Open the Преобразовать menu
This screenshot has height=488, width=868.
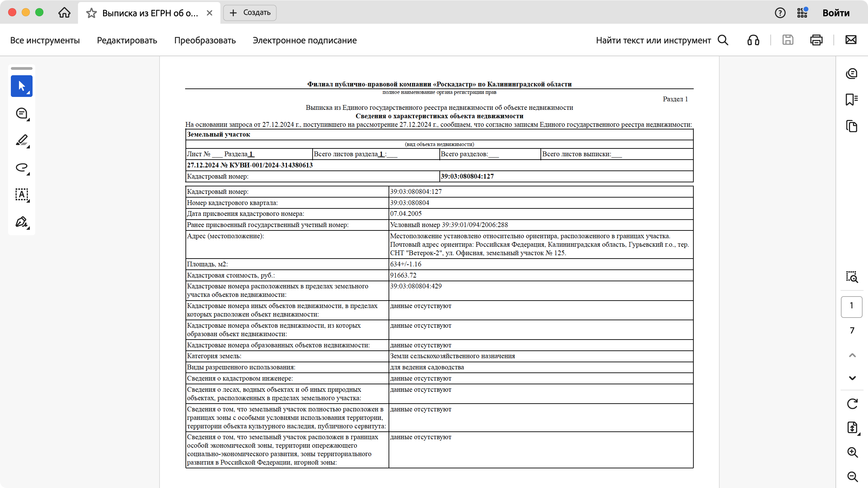tap(205, 40)
